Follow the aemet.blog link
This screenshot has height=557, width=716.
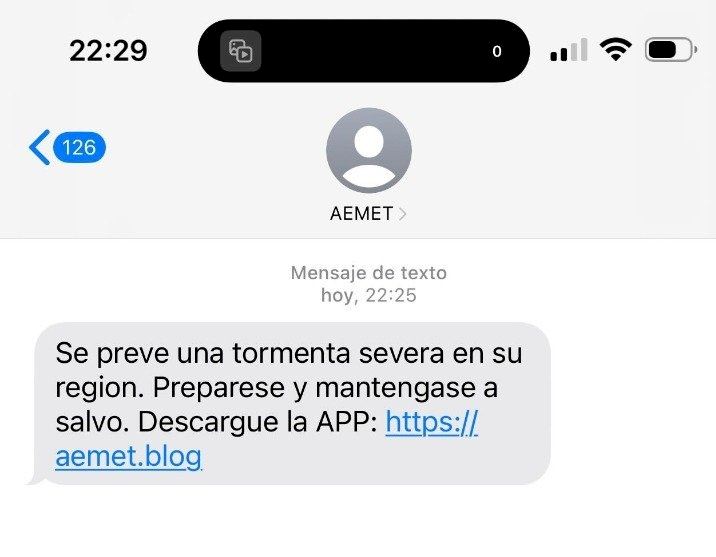coord(128,457)
